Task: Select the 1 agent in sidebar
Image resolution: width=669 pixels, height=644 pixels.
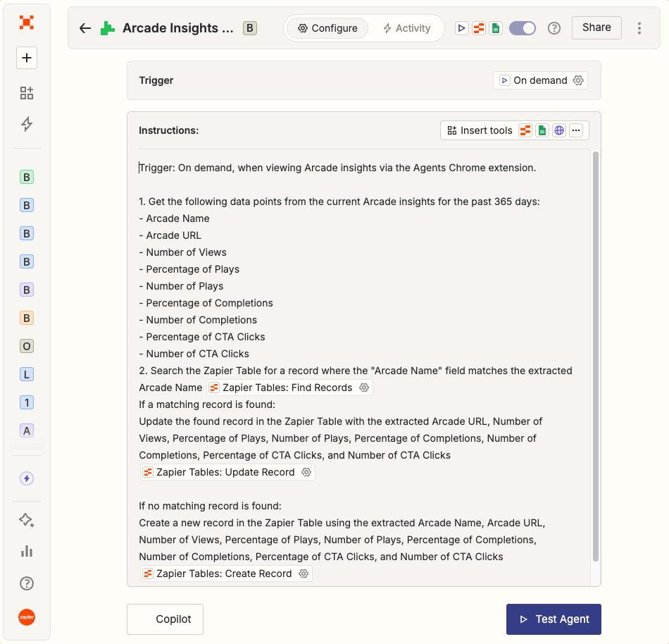Action: click(x=27, y=402)
